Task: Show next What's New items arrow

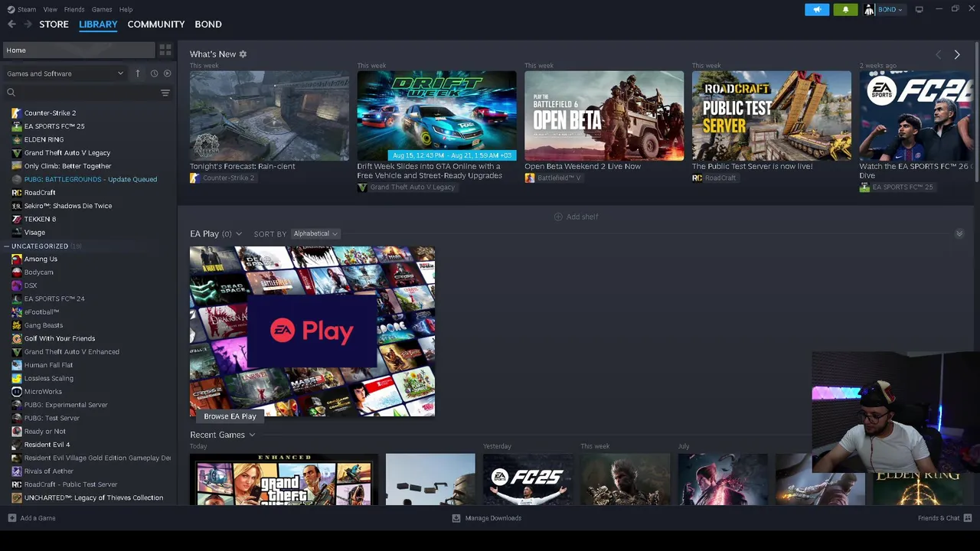Action: pyautogui.click(x=957, y=54)
